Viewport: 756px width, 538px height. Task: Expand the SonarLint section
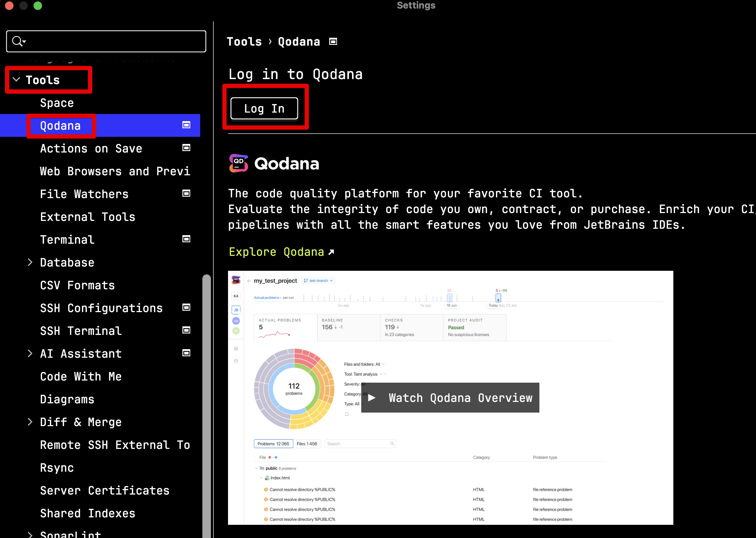[x=30, y=534]
